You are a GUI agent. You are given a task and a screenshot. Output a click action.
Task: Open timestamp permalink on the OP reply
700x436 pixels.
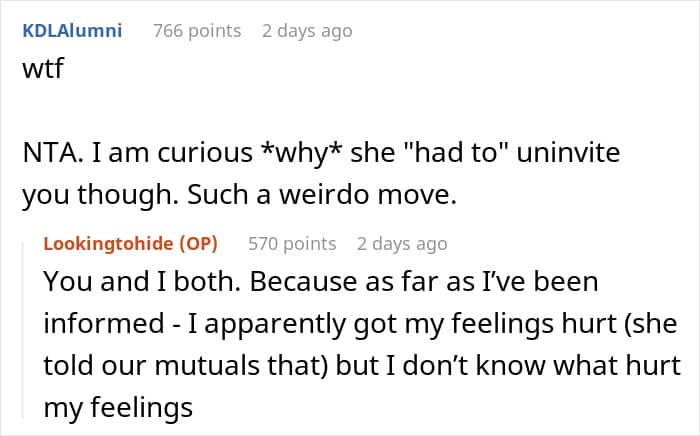click(x=402, y=244)
